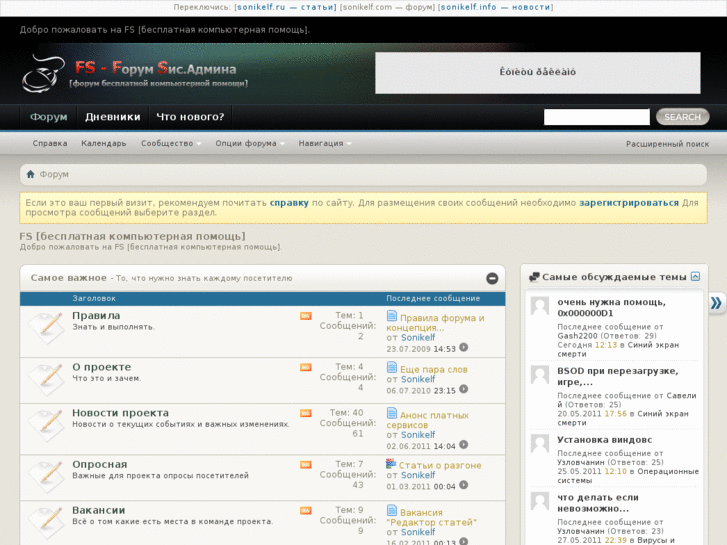
Task: Collapse the Самые обсуждаемые темы sidebar block
Action: [x=695, y=276]
